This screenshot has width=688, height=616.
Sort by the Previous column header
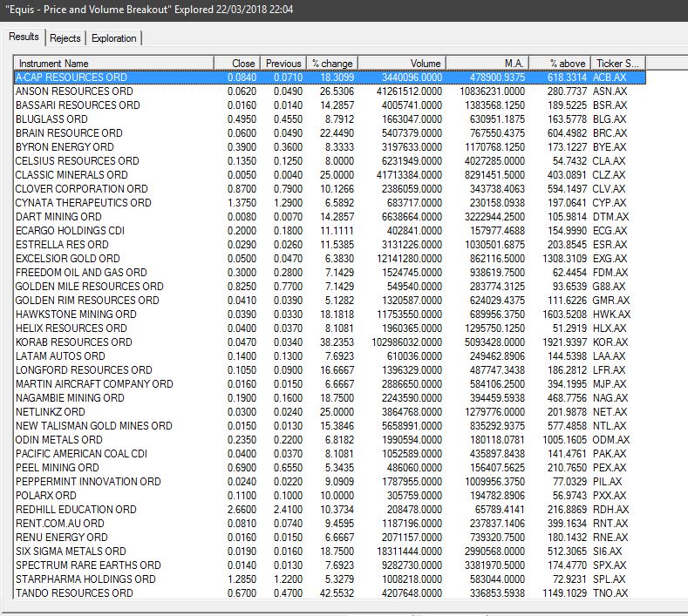[x=283, y=63]
